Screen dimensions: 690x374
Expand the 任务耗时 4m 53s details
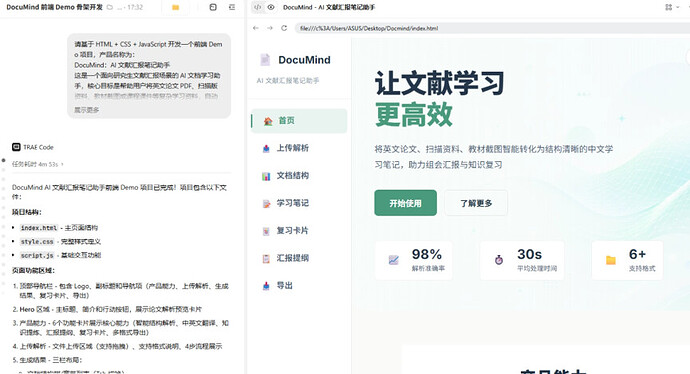[38, 164]
